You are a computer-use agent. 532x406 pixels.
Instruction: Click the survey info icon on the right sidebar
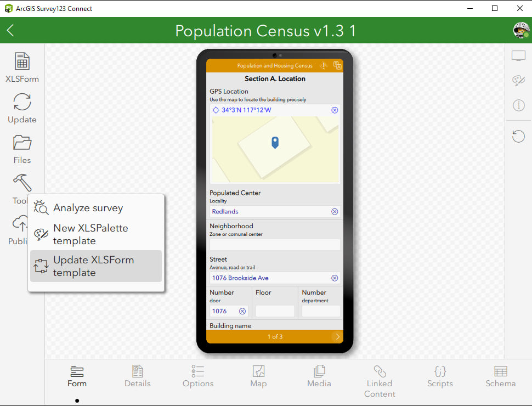(x=518, y=105)
